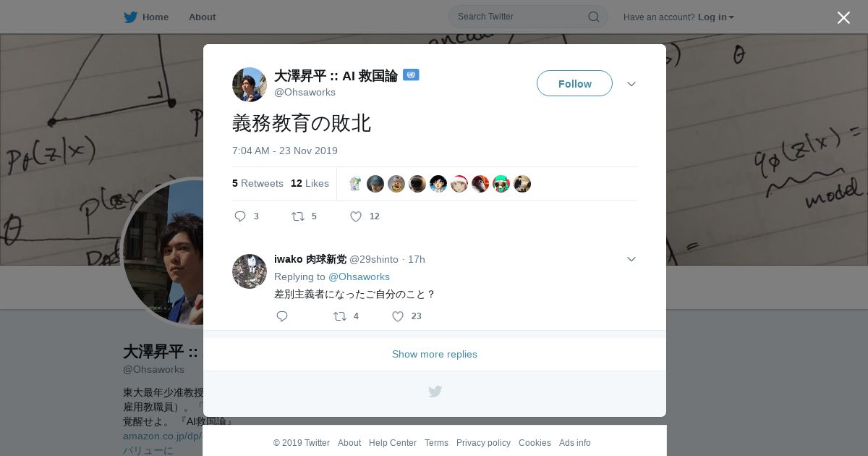Viewport: 868px width, 456px height.
Task: Click the reply icon under main tweet
Action: click(x=241, y=216)
